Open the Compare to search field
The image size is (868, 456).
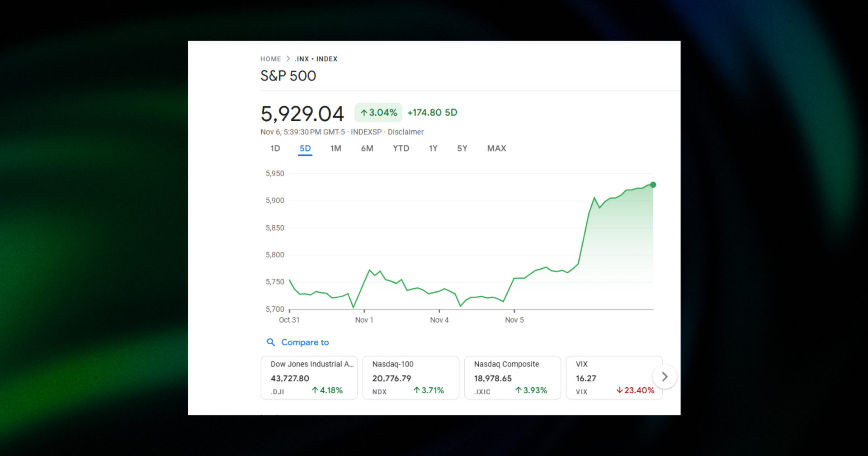(305, 342)
